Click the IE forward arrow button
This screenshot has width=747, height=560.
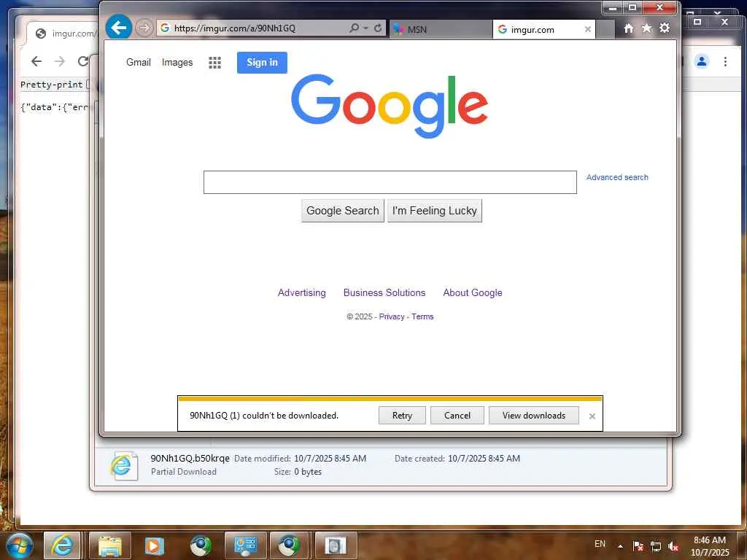[144, 28]
